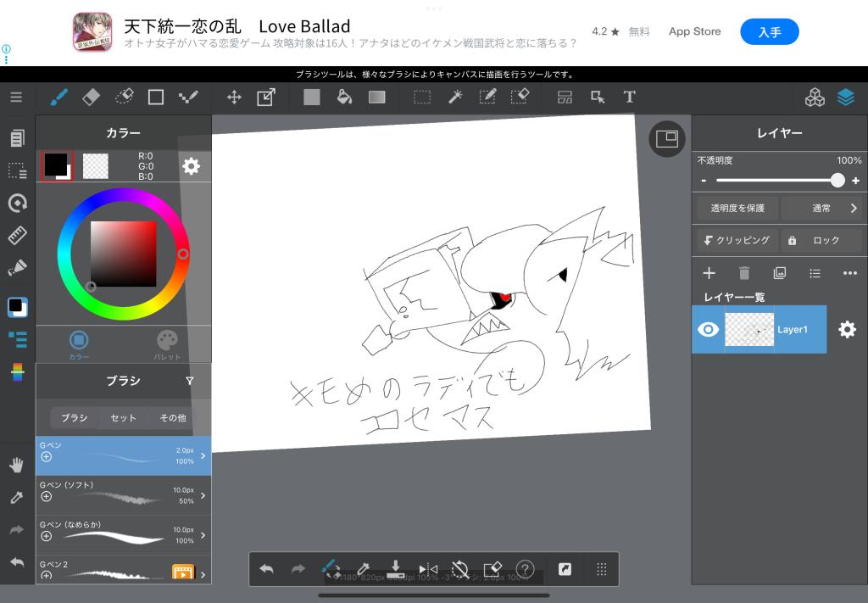Viewport: 868px width, 603px height.
Task: Open brush filter dropdown in ブラシ panel
Action: click(x=190, y=381)
